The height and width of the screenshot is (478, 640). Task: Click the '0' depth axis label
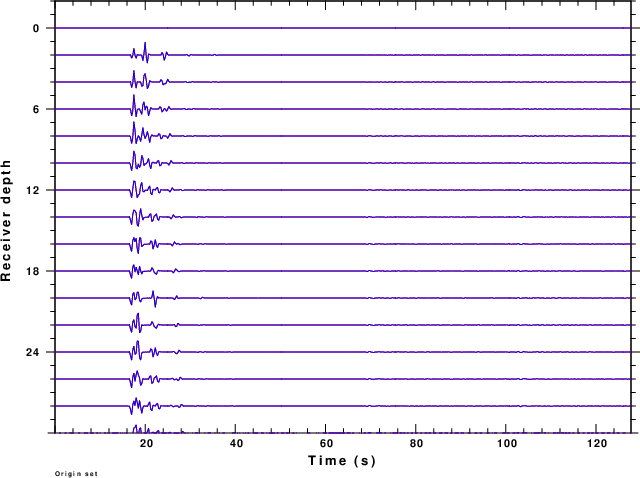pos(36,28)
